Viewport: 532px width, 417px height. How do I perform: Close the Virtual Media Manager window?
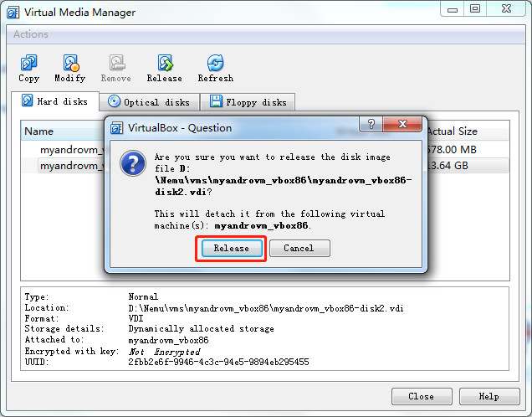[x=506, y=9]
